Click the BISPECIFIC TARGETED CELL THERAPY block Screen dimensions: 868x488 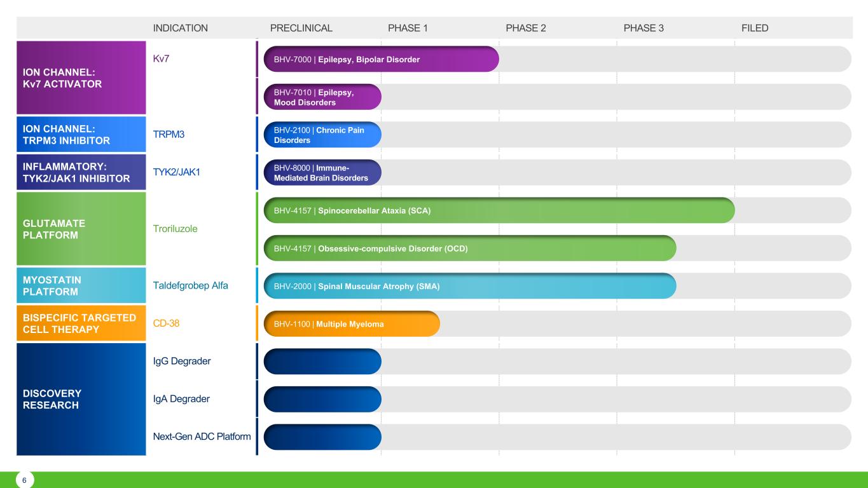pyautogui.click(x=81, y=323)
